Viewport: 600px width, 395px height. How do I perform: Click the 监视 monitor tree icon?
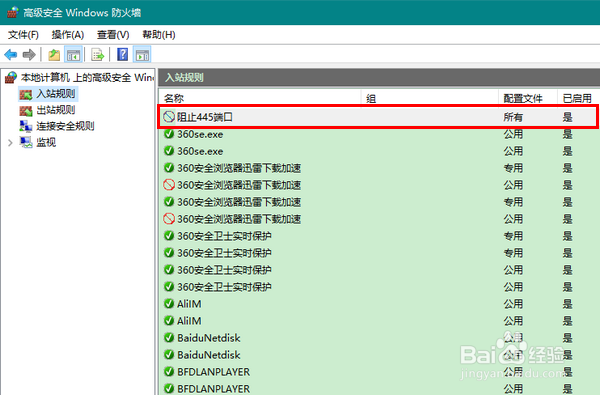pos(26,142)
